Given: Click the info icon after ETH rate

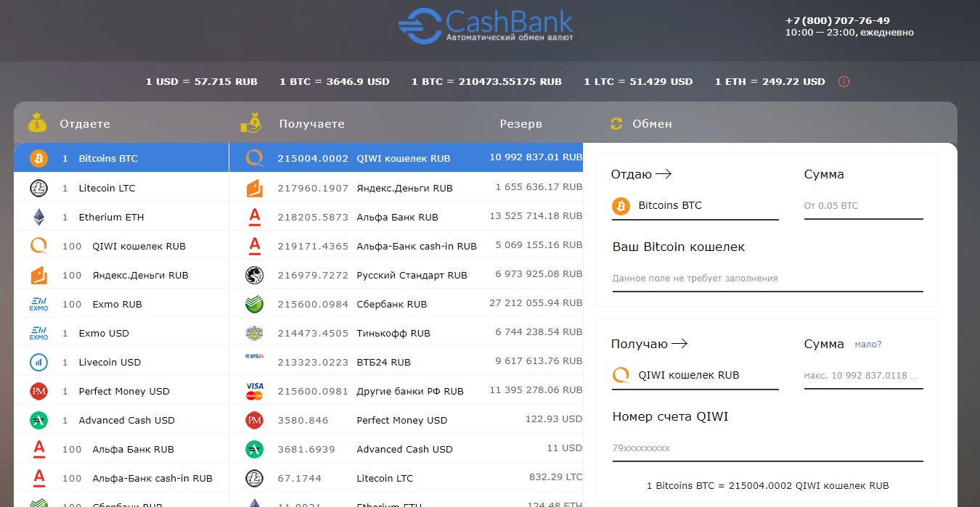Looking at the screenshot, I should [x=844, y=82].
